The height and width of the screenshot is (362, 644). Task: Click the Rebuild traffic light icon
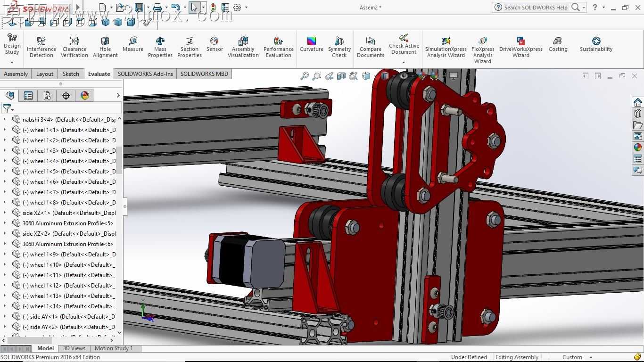tap(213, 8)
